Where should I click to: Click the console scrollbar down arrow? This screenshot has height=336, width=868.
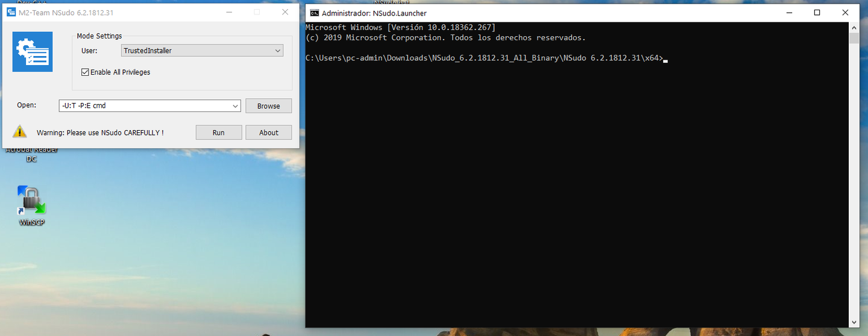click(x=854, y=322)
